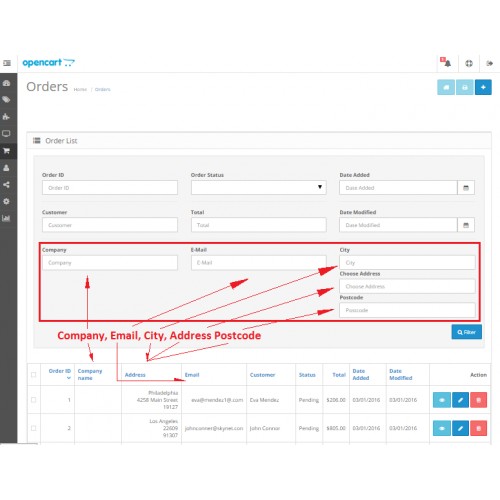Click the notifications bell icon
The height and width of the screenshot is (500, 500).
(x=446, y=63)
